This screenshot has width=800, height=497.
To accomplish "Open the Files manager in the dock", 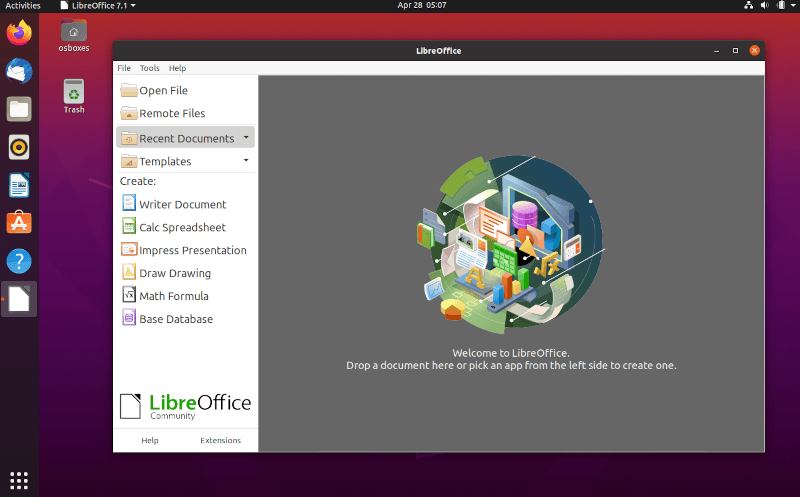I will [x=19, y=109].
